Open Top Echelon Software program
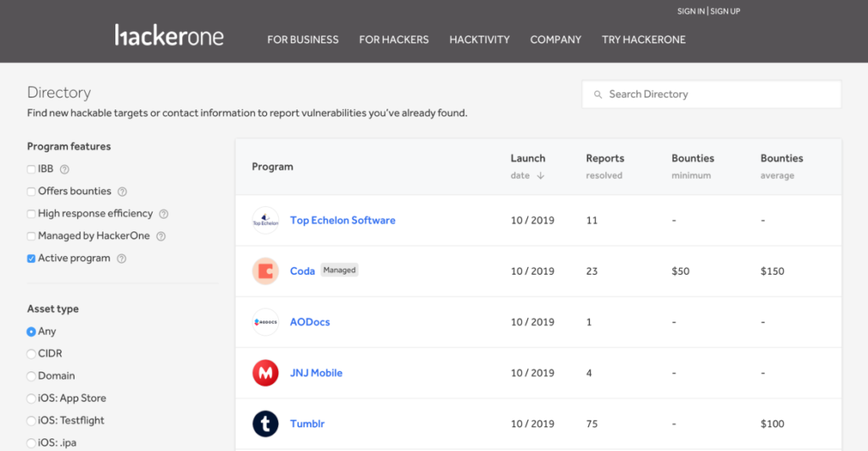The image size is (868, 451). pyautogui.click(x=342, y=220)
